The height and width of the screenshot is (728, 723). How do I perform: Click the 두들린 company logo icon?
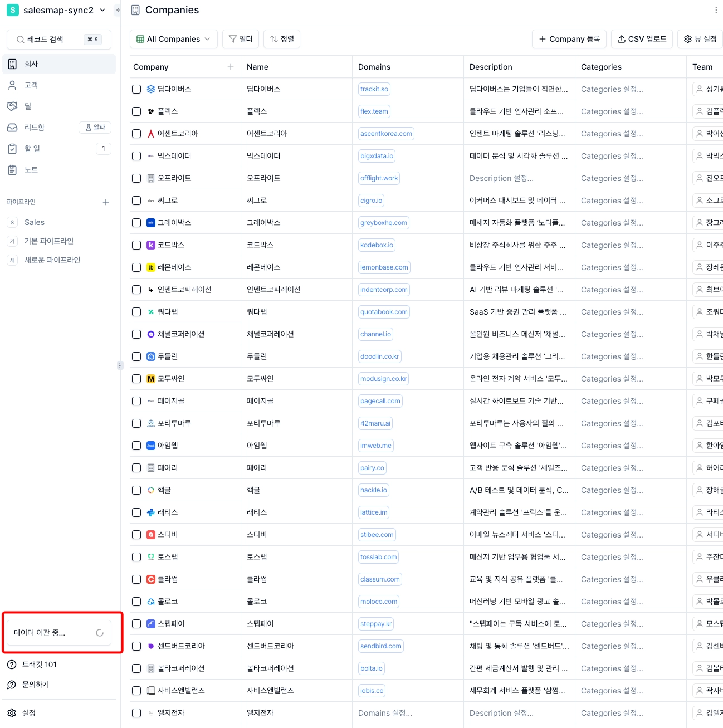(151, 356)
